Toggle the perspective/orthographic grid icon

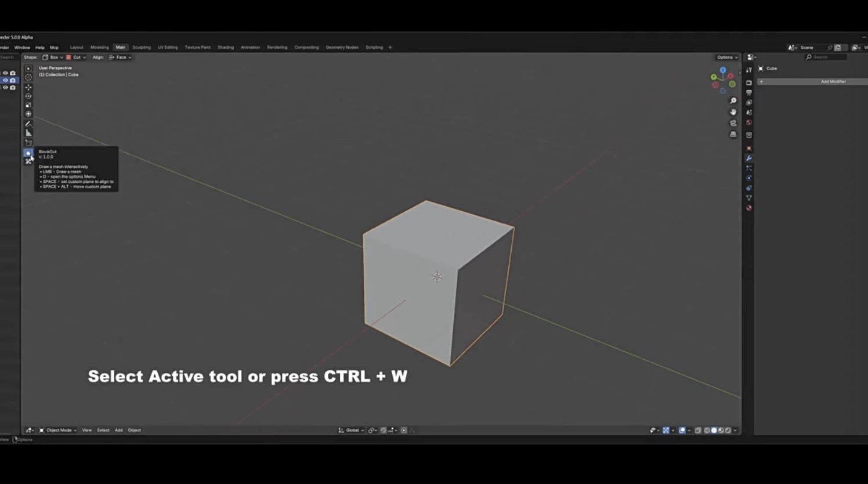733,134
